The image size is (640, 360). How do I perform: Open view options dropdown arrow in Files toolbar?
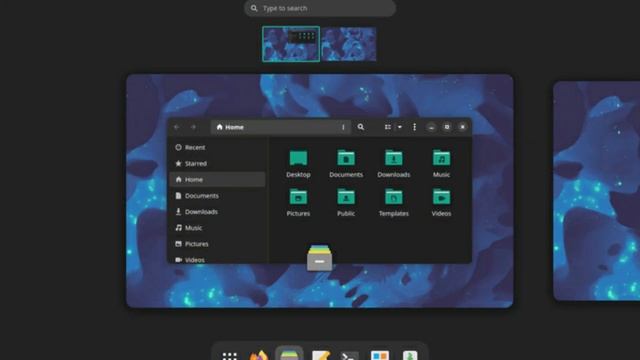coord(400,127)
